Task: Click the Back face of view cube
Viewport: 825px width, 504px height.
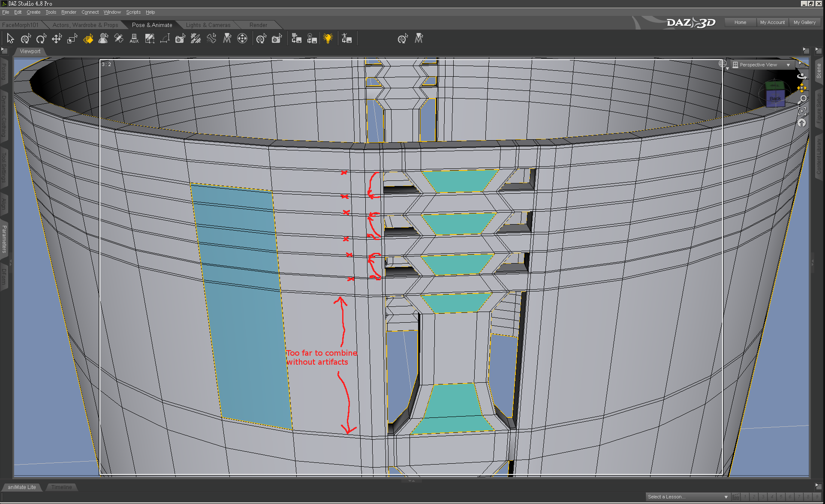Action: tap(775, 99)
